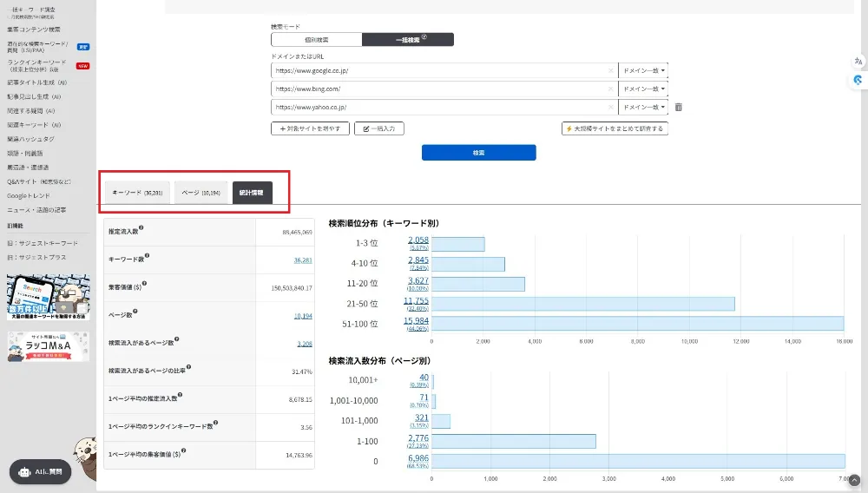Open the help icon beside 推定流入数

tap(141, 227)
